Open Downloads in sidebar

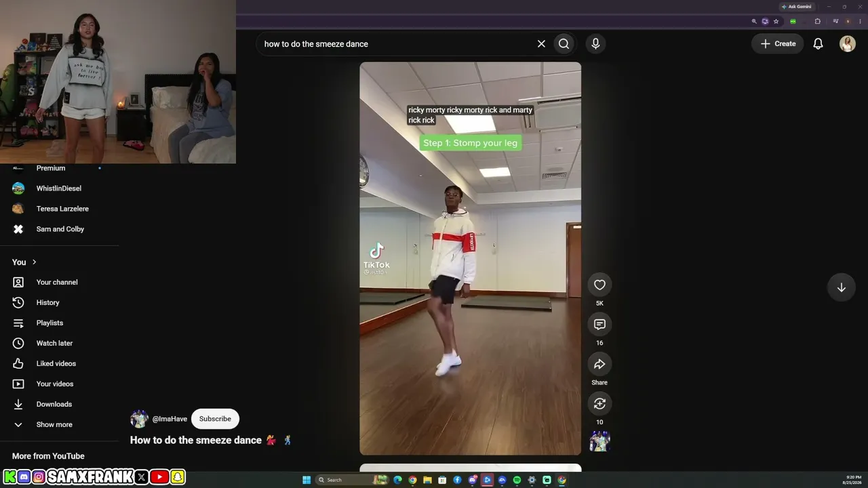coord(54,405)
